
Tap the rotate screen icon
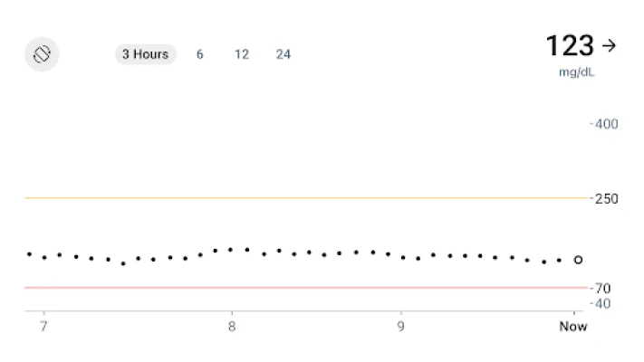(42, 54)
